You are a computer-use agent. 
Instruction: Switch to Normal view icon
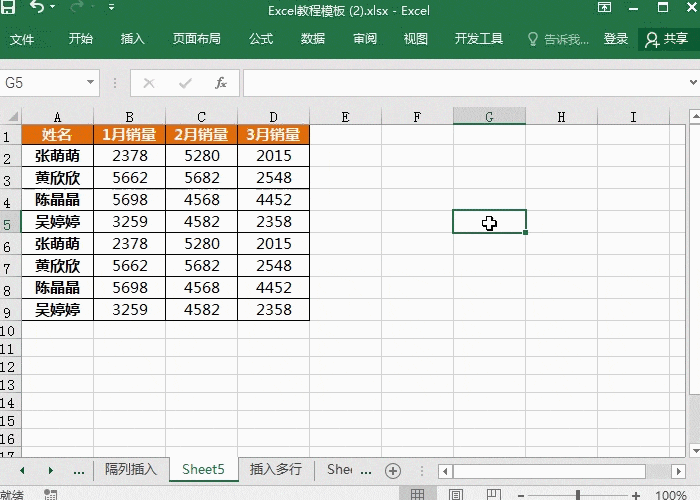click(x=417, y=494)
